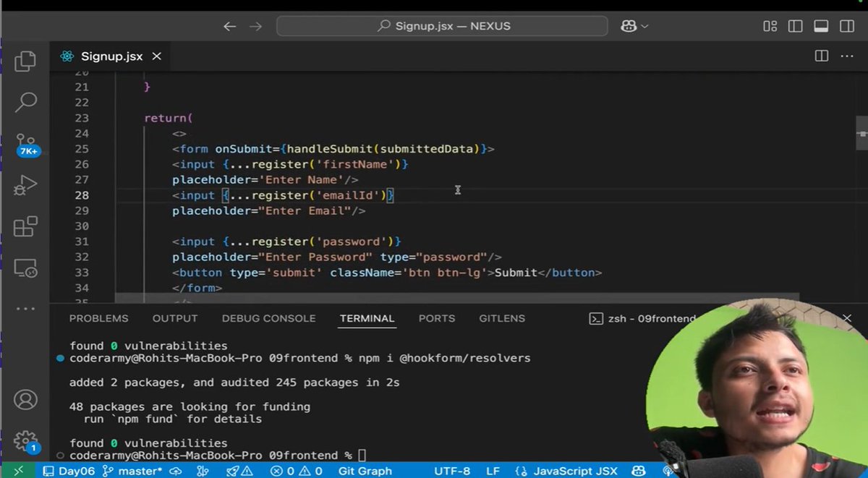This screenshot has width=868, height=478.
Task: Click 'added 2 packages' terminal output line
Action: click(x=234, y=382)
